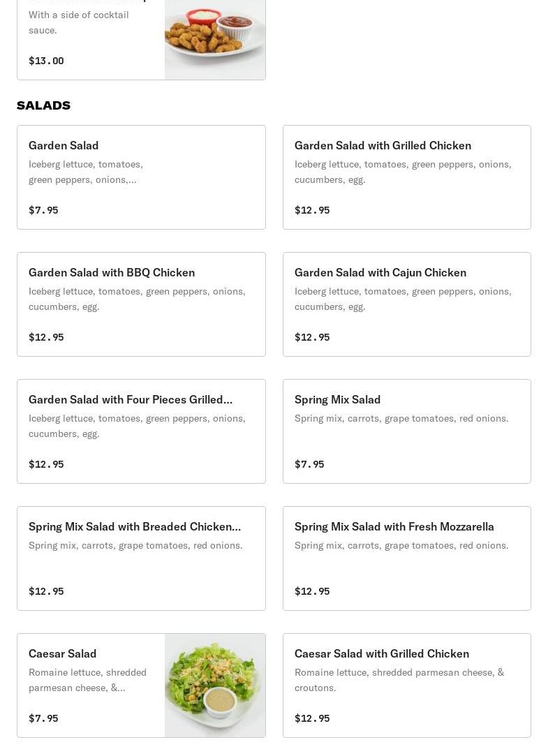Click Caesar Salad with Grilled Chicken description
Image resolution: width=548 pixels, height=756 pixels.
pyautogui.click(x=399, y=680)
